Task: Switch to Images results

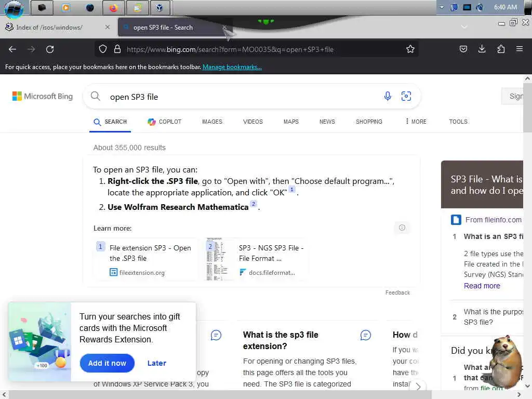Action: (x=212, y=122)
